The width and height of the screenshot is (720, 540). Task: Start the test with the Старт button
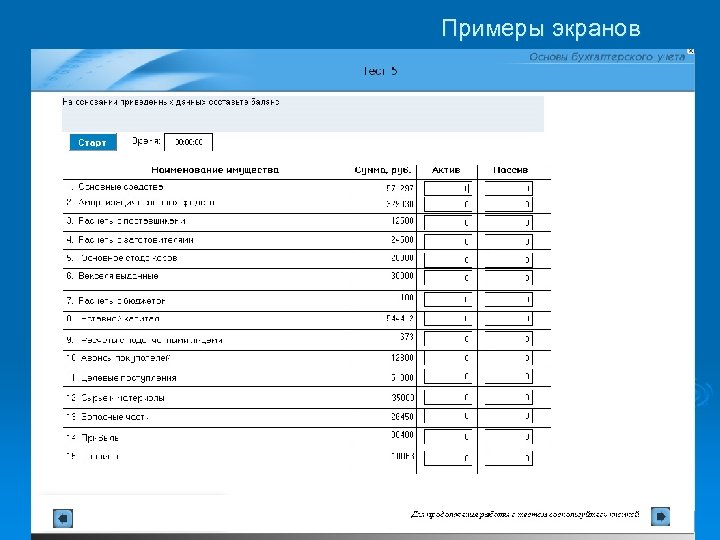point(93,142)
